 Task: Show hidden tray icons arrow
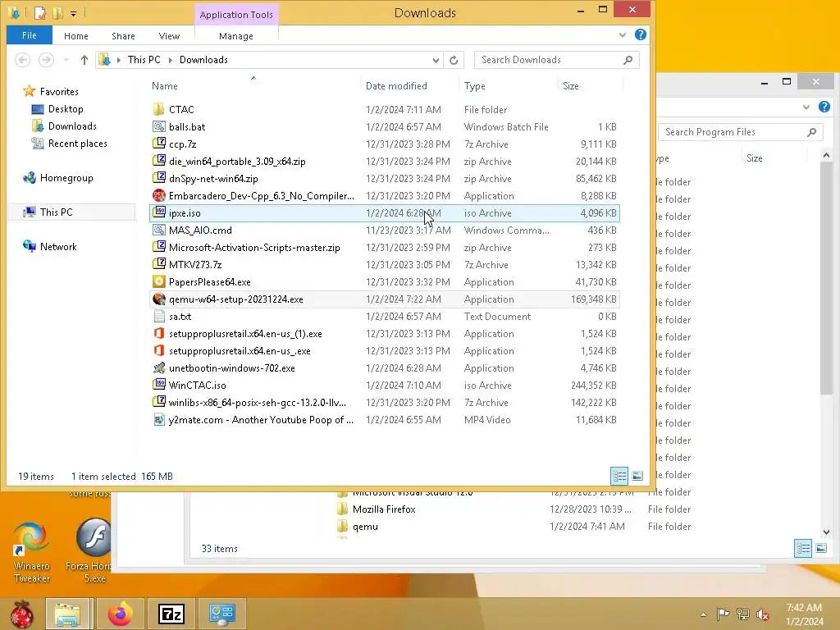[703, 614]
